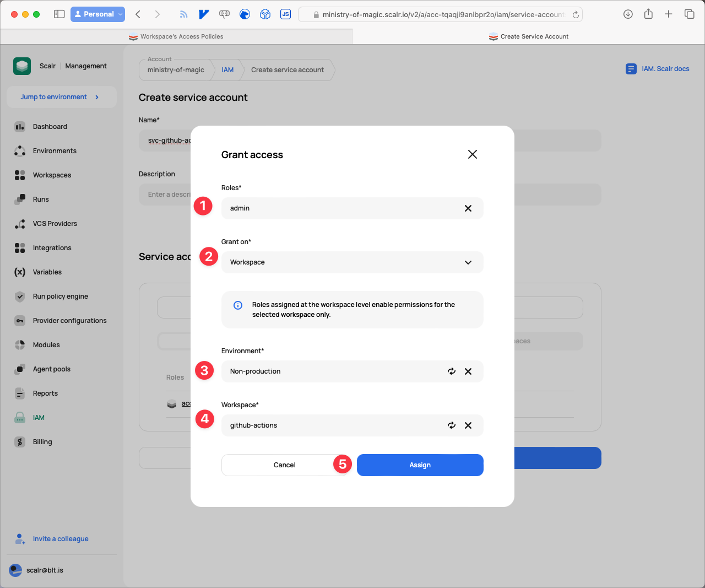Viewport: 705px width, 588px height.
Task: Click the Run policy engine shield icon
Action: point(20,296)
